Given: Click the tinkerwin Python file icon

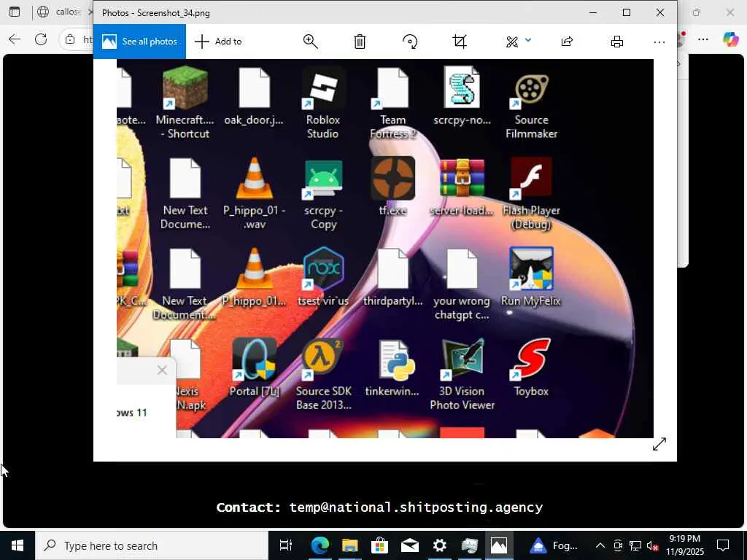Looking at the screenshot, I should pyautogui.click(x=396, y=360).
